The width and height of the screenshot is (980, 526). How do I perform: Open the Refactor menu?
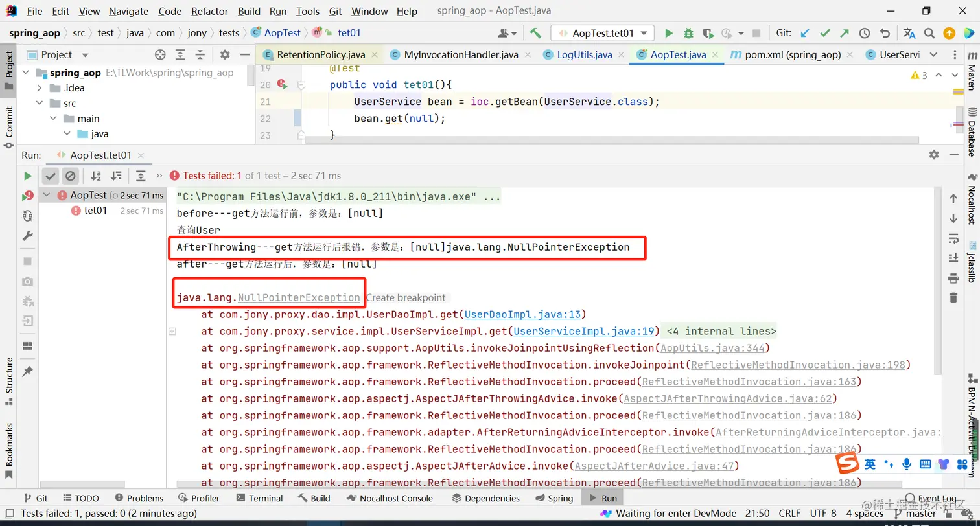click(x=210, y=11)
